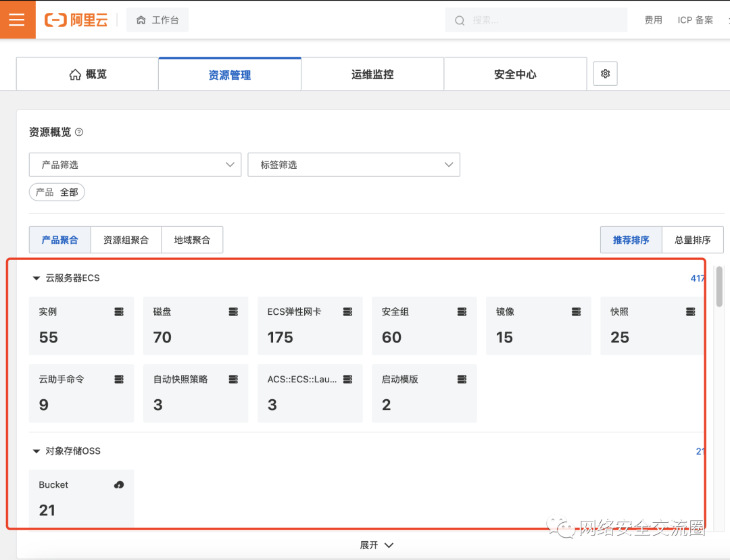Image resolution: width=730 pixels, height=560 pixels.
Task: Click the 启动模版 card label
Action: 400,380
